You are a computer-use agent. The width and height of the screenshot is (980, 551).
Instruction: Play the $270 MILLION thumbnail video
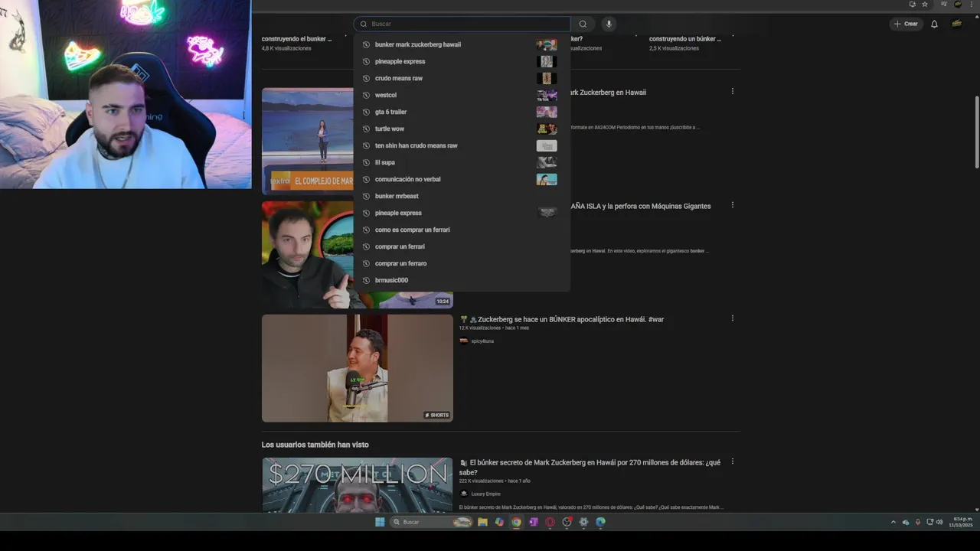coord(358,485)
